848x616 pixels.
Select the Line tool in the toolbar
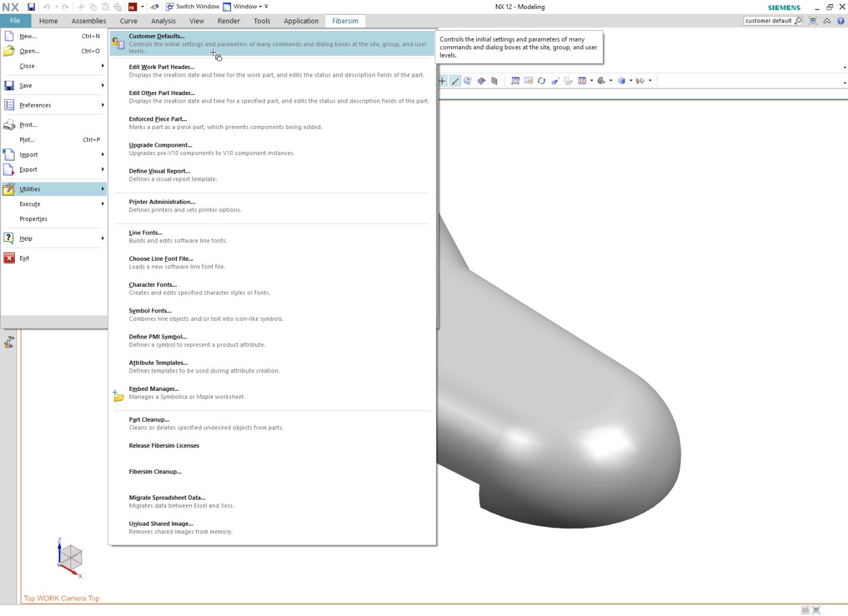455,81
